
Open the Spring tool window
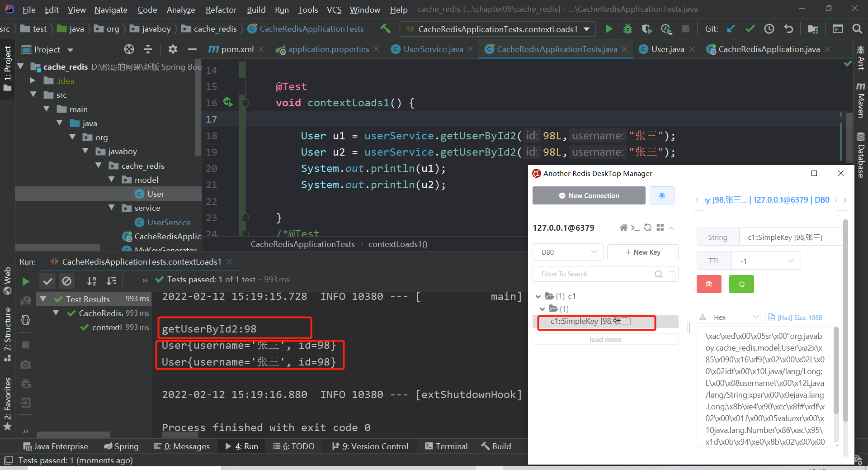(x=121, y=446)
